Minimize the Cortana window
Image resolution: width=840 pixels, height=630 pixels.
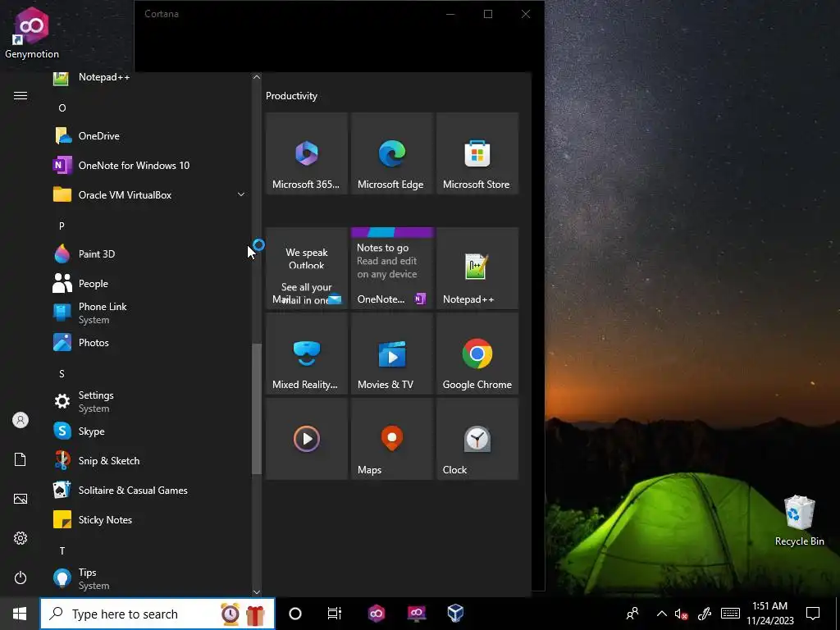pyautogui.click(x=450, y=14)
